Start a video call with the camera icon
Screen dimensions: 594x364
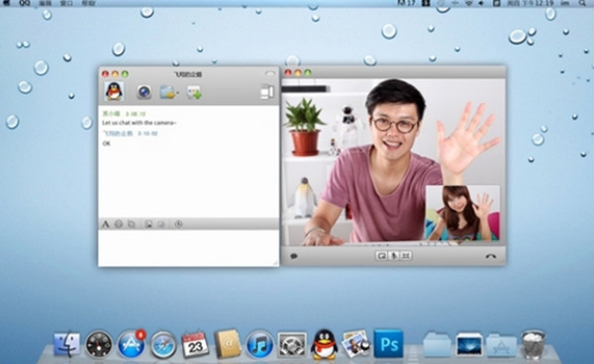(x=145, y=92)
